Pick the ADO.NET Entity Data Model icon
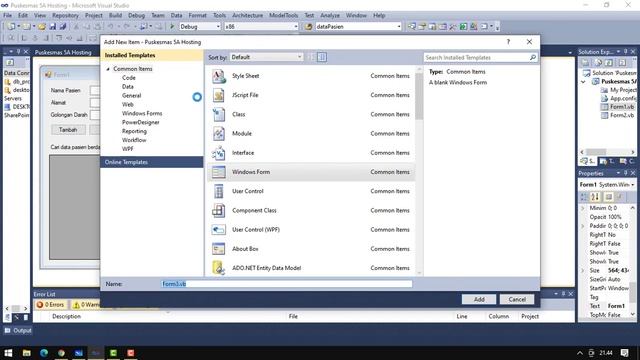 click(218, 268)
